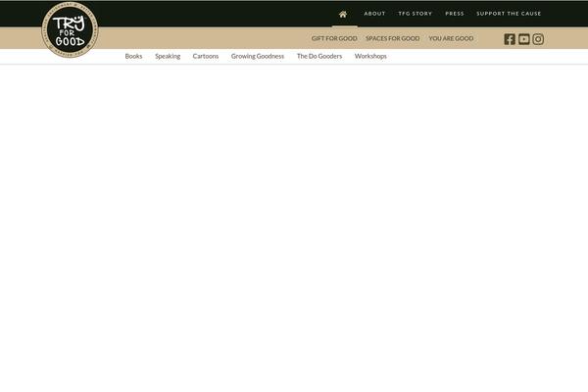The width and height of the screenshot is (588, 392).
Task: Open the Workshops page
Action: (x=370, y=56)
